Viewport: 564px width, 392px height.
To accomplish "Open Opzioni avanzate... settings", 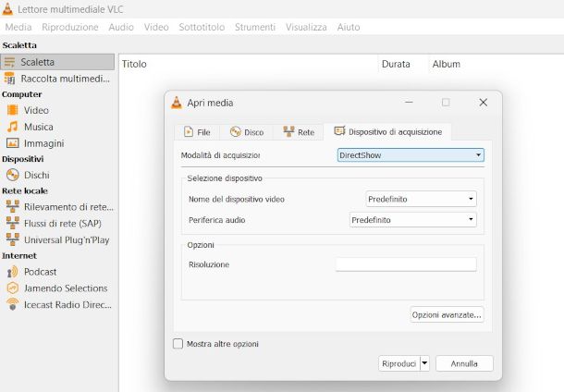I will 447,315.
